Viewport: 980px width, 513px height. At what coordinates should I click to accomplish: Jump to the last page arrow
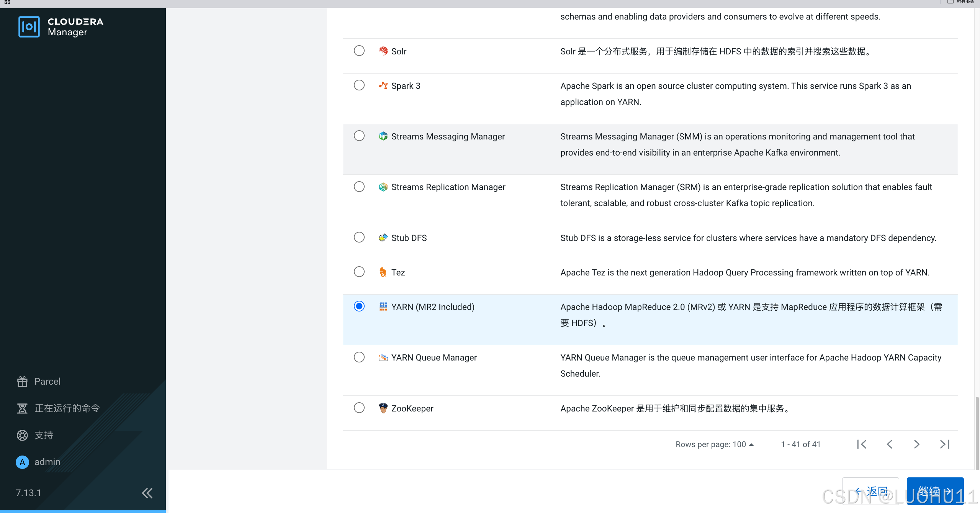tap(945, 444)
